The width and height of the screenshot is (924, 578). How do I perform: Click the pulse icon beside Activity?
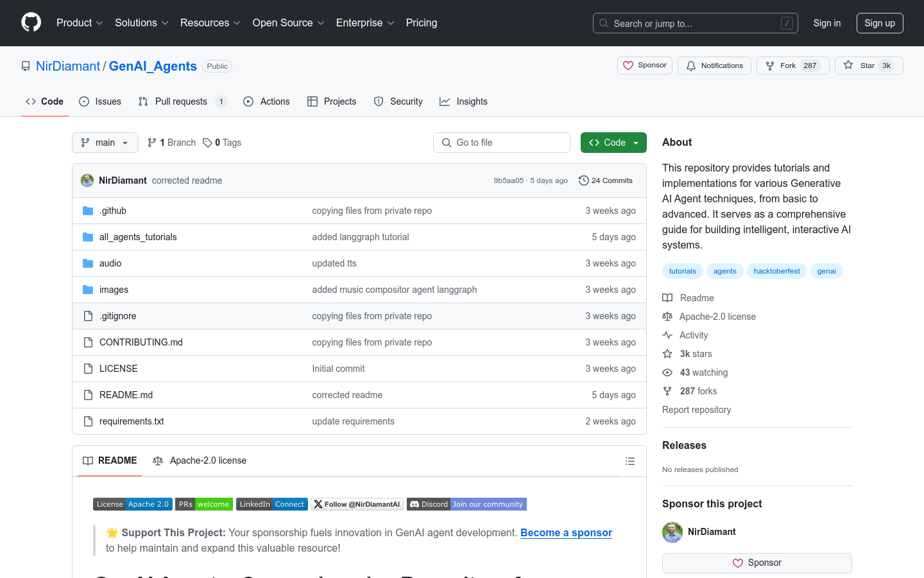coord(667,335)
